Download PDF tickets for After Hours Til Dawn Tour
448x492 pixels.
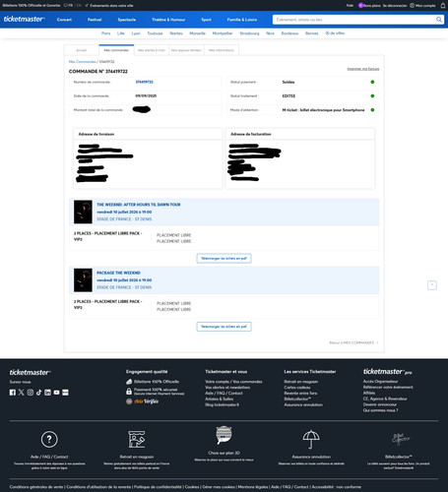coord(224,259)
